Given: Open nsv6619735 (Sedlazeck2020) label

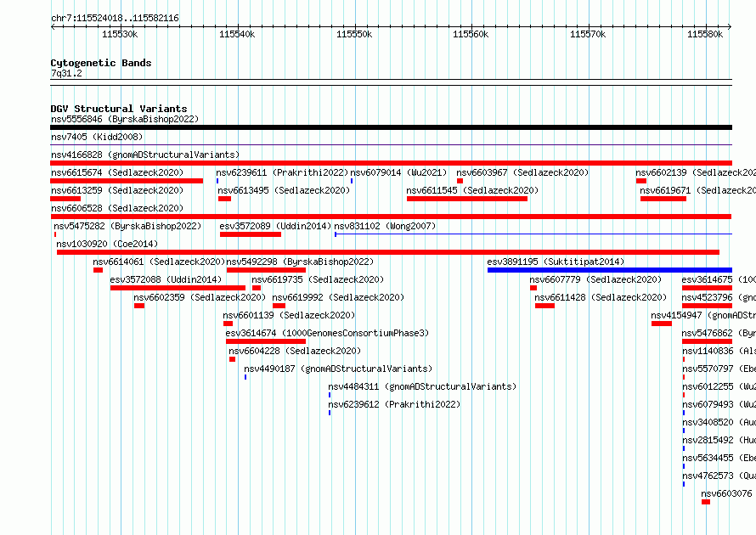Looking at the screenshot, I should point(318,279).
